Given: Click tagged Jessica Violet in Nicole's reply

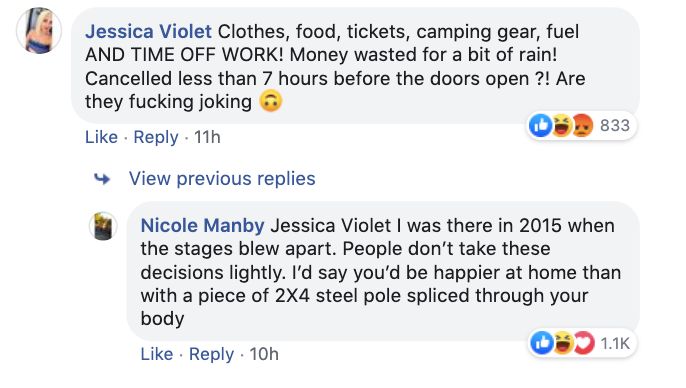Looking at the screenshot, I should [x=331, y=226].
